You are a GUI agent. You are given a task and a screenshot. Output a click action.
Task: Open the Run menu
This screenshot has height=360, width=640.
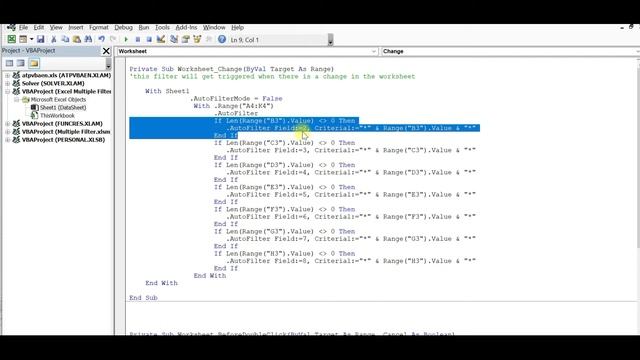(x=144, y=27)
